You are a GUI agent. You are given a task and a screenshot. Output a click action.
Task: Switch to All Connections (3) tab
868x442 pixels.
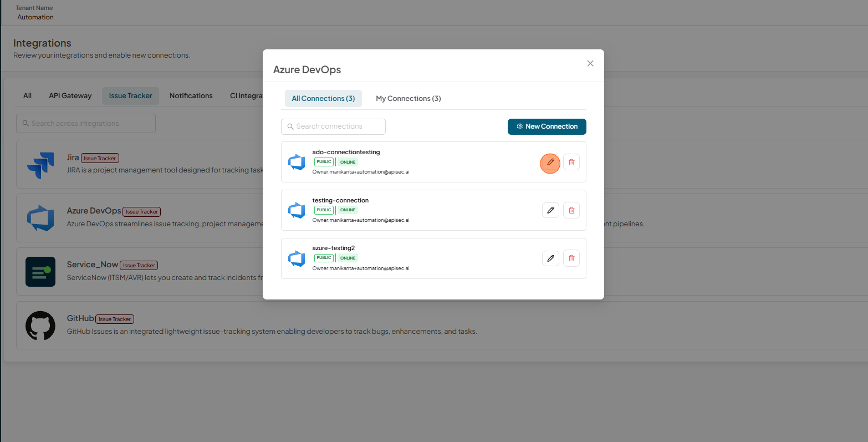pos(323,98)
